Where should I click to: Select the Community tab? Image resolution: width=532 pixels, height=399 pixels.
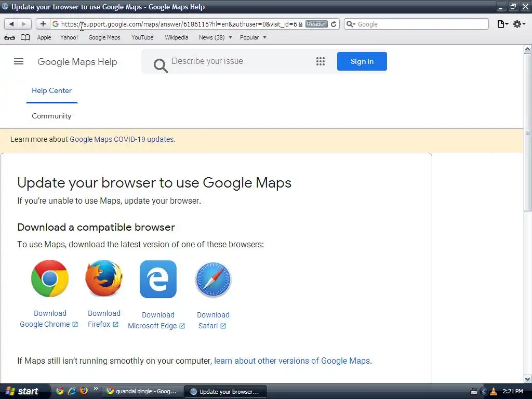51,116
